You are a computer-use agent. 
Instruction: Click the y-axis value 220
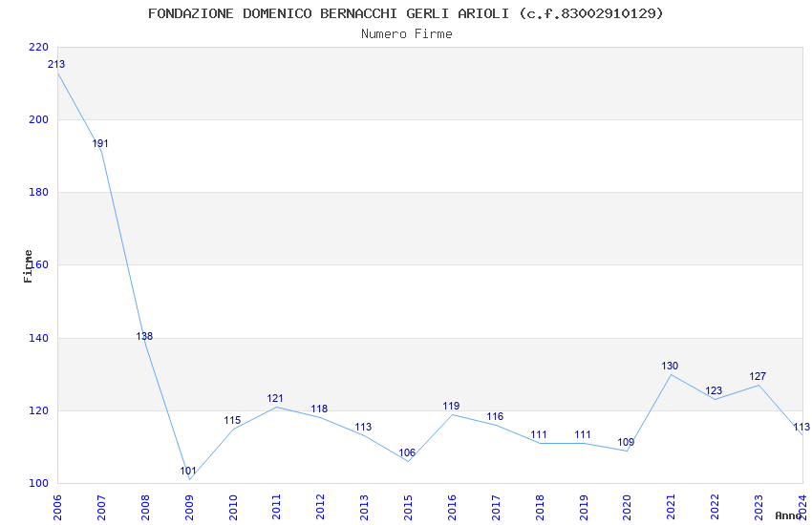tap(39, 47)
